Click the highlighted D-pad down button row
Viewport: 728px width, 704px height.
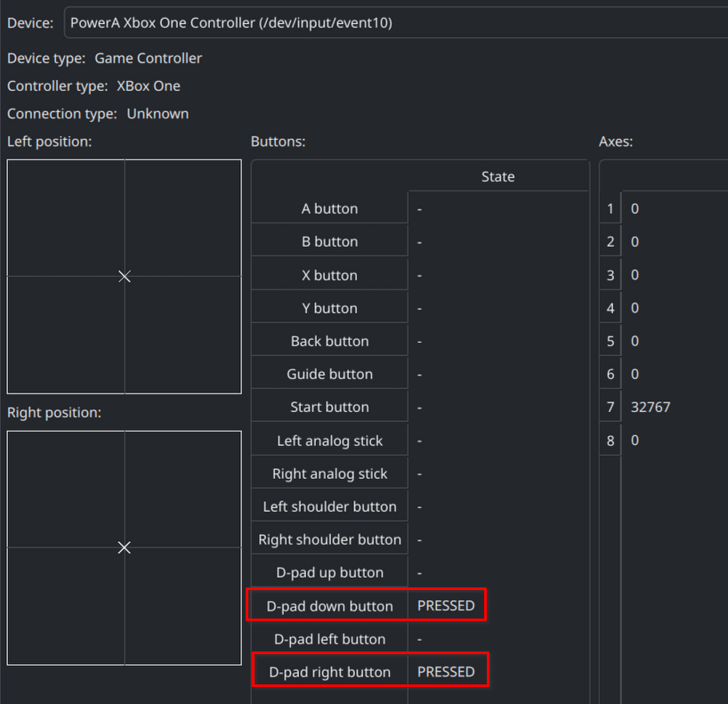click(x=329, y=605)
